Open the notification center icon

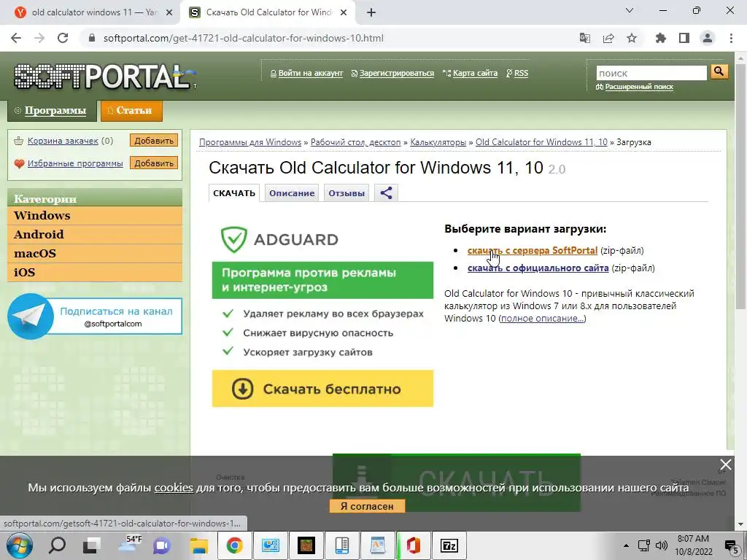[731, 545]
